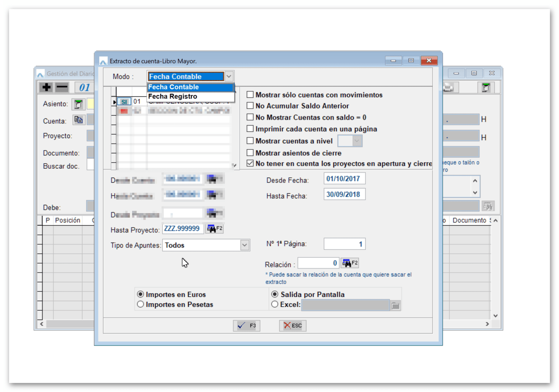Screen dimensions: 559x392
Task: Click the icon next to Asiento
Action: click(x=78, y=104)
